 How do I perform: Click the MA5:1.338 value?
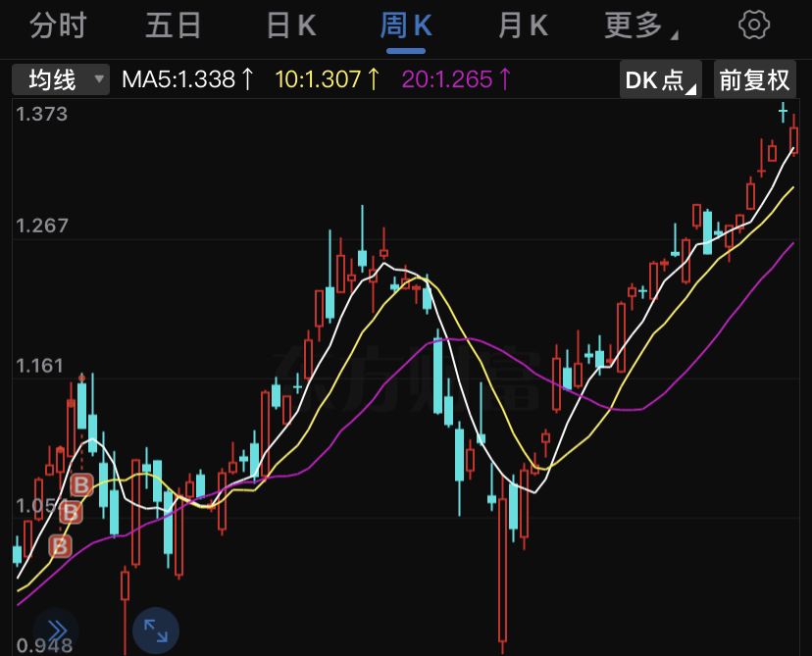pos(187,79)
